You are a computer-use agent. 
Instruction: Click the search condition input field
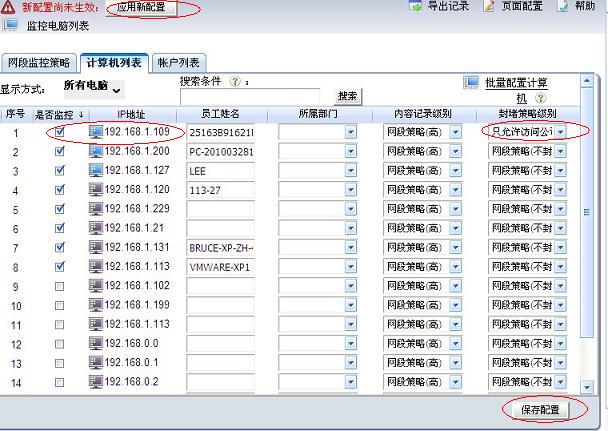point(256,97)
